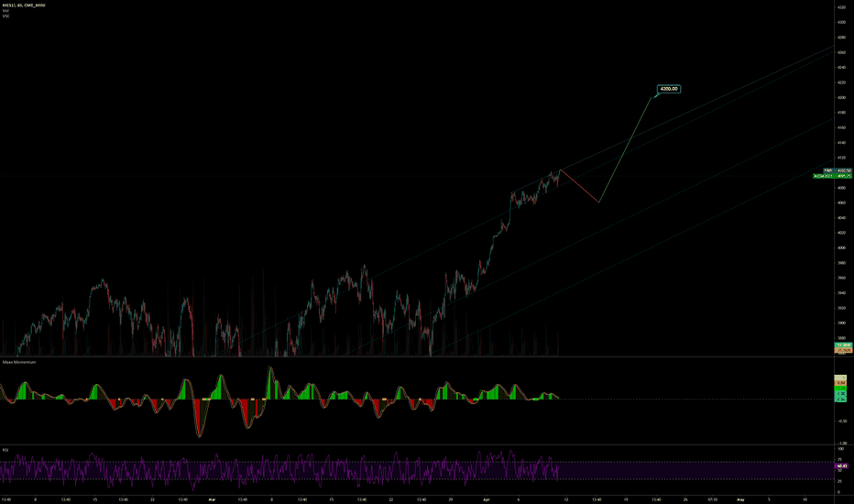Click the -1.00 momentum scale label

[842, 443]
